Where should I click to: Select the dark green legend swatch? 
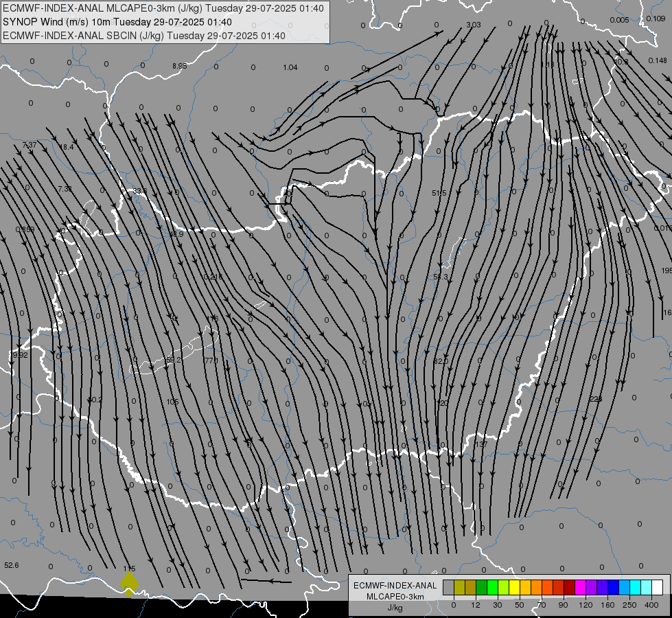[481, 588]
